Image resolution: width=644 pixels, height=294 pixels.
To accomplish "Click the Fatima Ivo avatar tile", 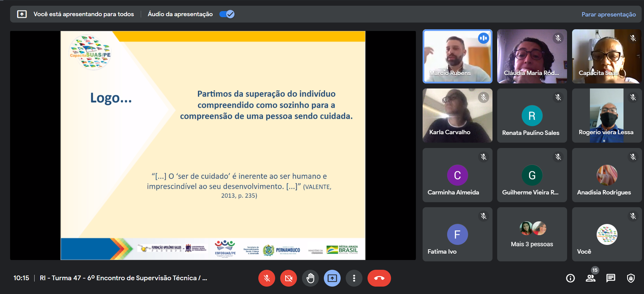I will 457,234.
